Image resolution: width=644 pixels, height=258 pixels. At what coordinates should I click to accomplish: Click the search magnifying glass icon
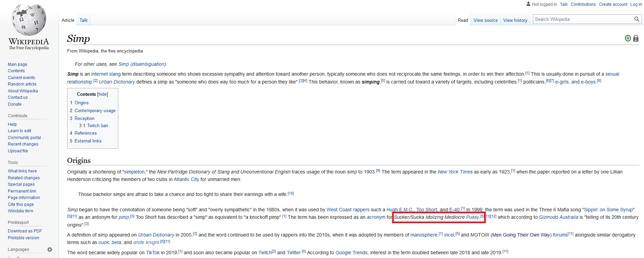(x=636, y=19)
